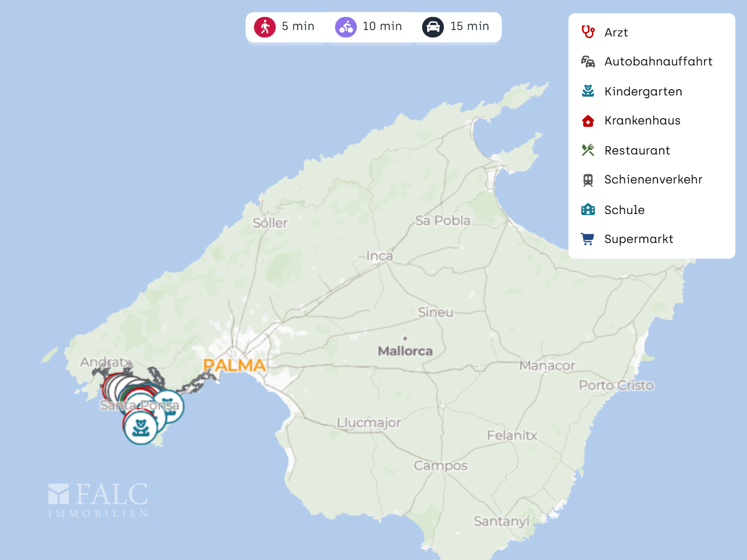Click the Restaurant label in the legend
Image resolution: width=747 pixels, height=560 pixels.
(637, 151)
